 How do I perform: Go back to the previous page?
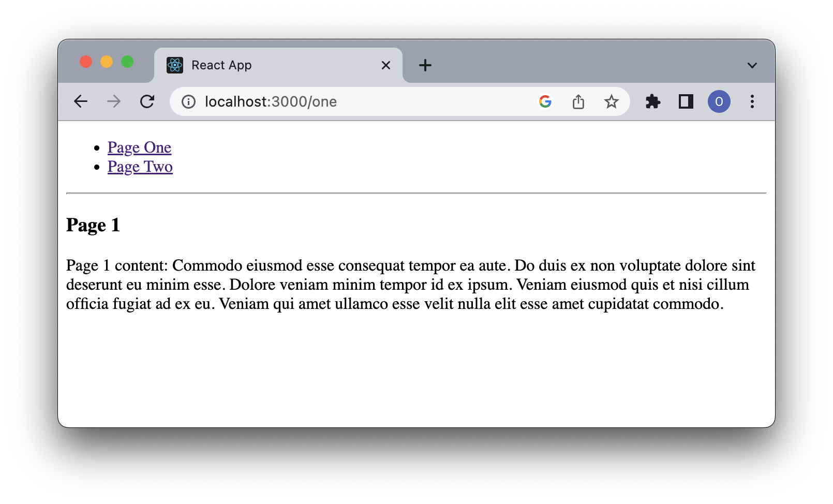click(81, 101)
